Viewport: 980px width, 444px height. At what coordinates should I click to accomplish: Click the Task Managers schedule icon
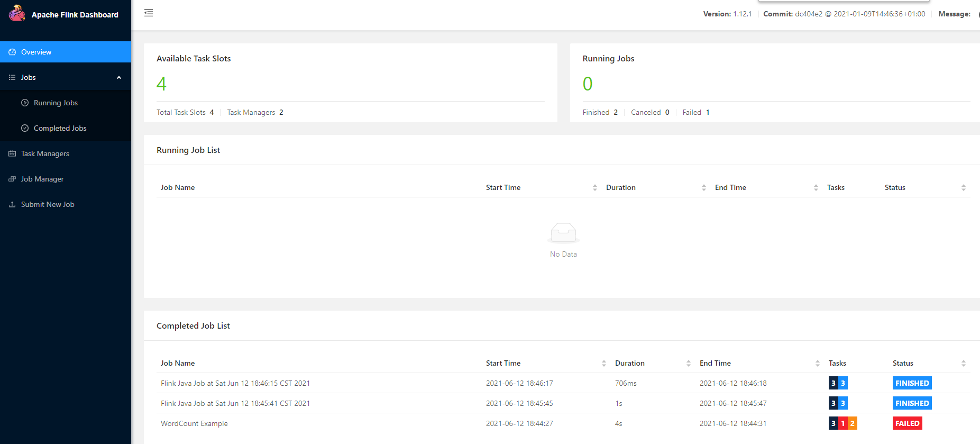tap(12, 153)
